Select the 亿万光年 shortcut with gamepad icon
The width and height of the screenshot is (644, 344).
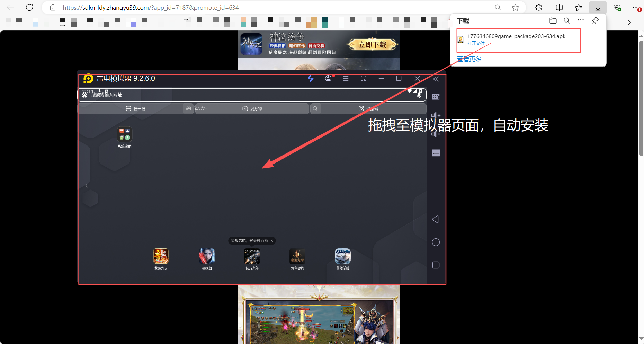pos(197,108)
